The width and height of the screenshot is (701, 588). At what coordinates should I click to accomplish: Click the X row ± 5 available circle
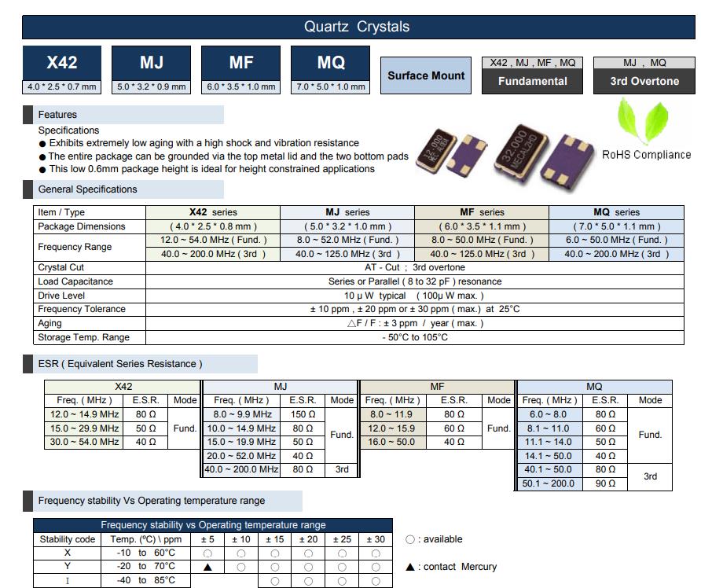click(x=207, y=553)
